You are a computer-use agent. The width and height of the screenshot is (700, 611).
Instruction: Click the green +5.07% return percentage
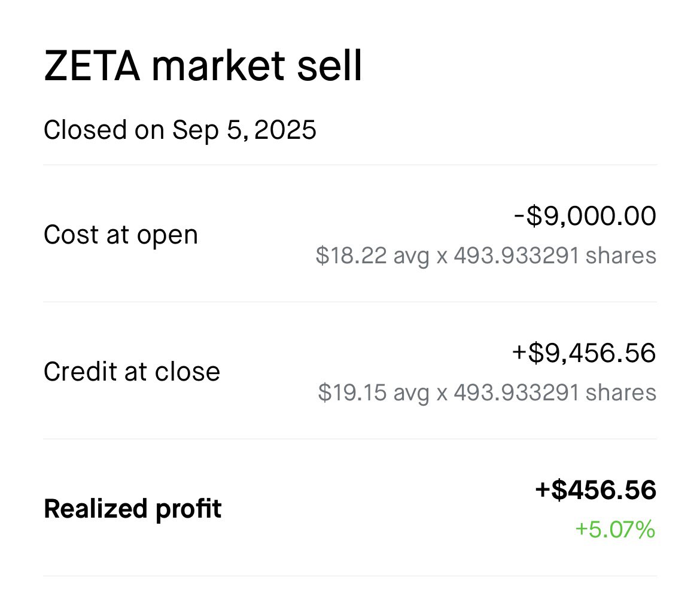pyautogui.click(x=615, y=530)
